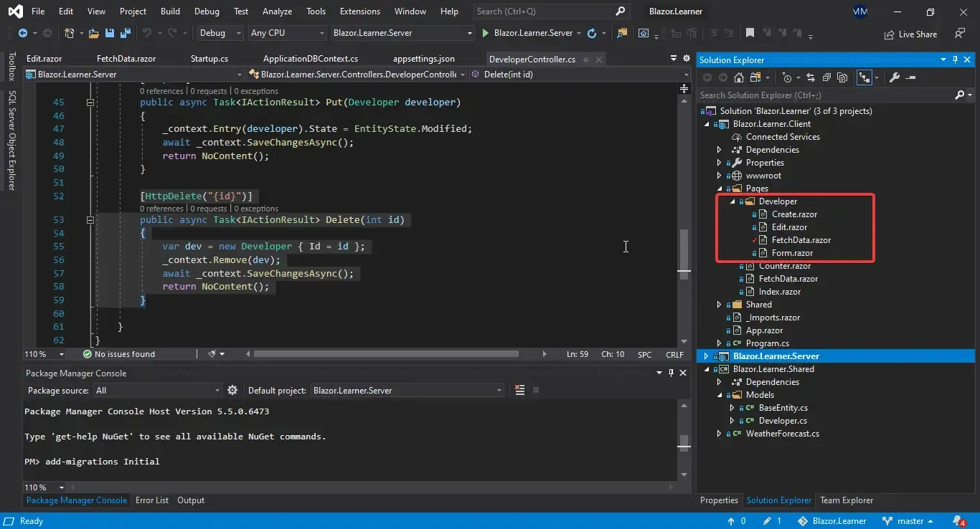
Task: Click the Collapse All icon in Solution Explorer
Action: 826,77
